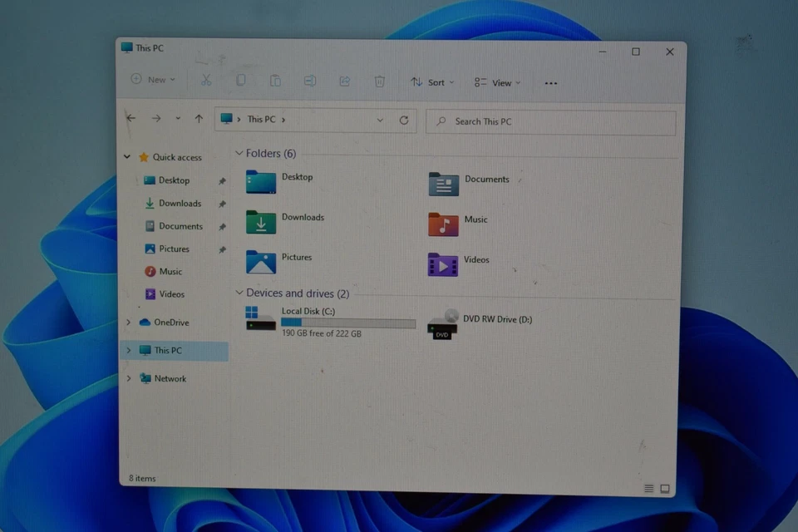Minimize the This PC window
Image resolution: width=798 pixels, height=532 pixels.
[x=603, y=52]
